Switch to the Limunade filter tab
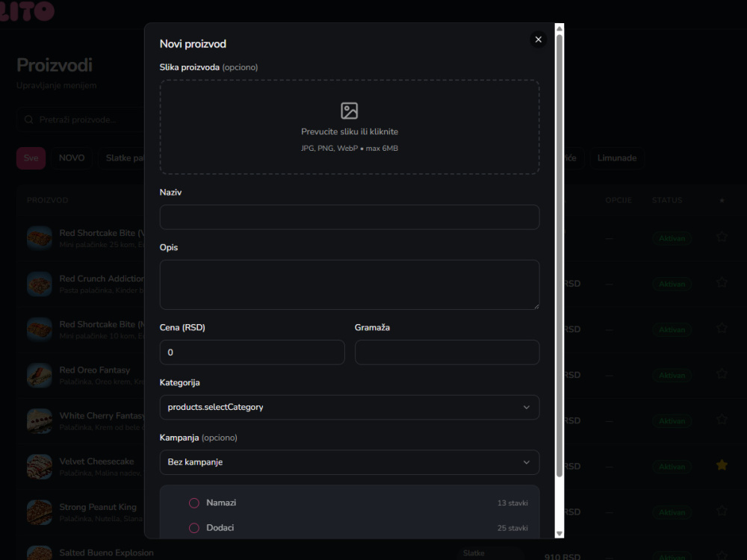747x560 pixels. point(617,158)
